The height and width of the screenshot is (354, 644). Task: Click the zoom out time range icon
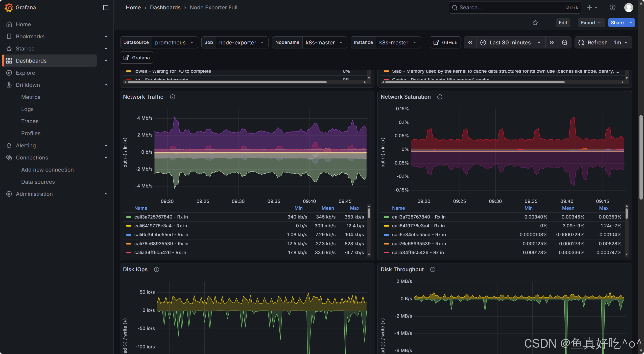tap(565, 42)
